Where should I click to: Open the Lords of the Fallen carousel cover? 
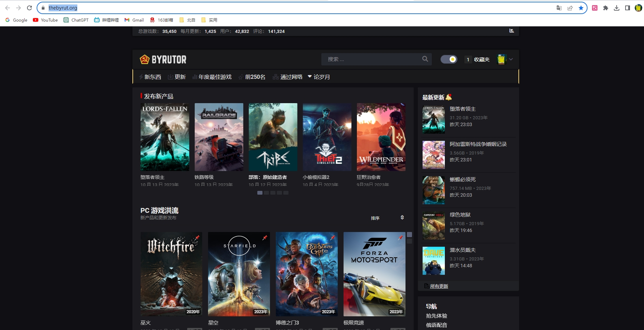point(165,137)
